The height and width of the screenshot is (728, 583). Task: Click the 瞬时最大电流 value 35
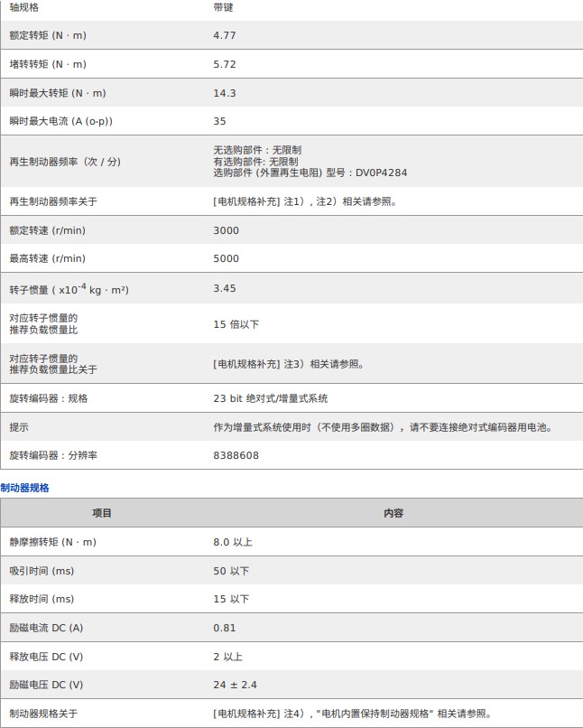220,121
